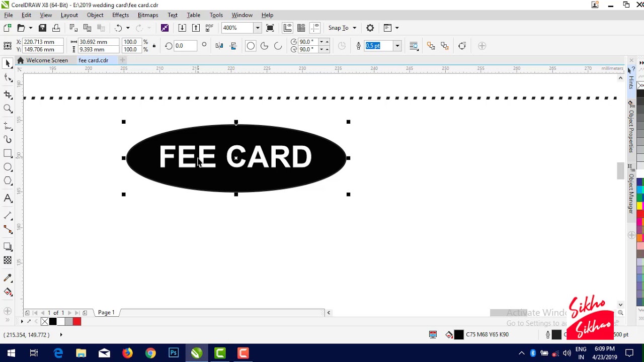Image resolution: width=644 pixels, height=362 pixels.
Task: Select the Page 1 tab
Action: 106,313
